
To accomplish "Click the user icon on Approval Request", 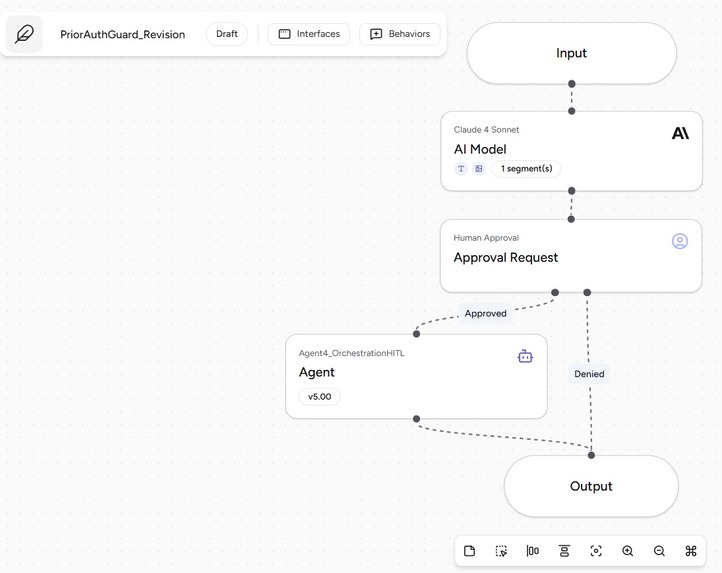I will 680,241.
